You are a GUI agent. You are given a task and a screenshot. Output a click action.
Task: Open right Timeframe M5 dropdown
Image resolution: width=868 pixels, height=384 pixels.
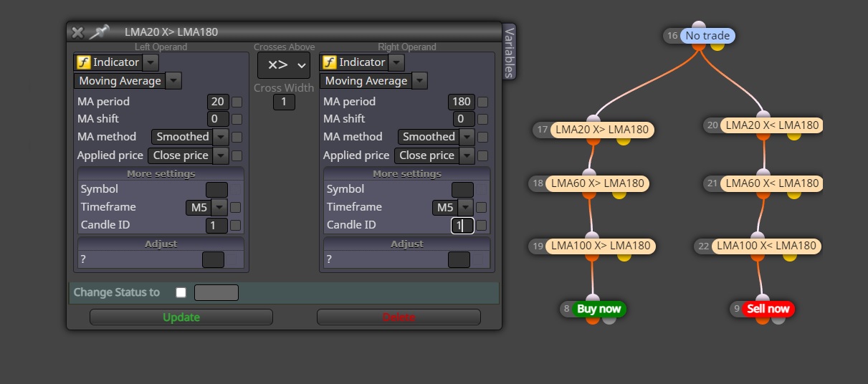[x=465, y=207]
